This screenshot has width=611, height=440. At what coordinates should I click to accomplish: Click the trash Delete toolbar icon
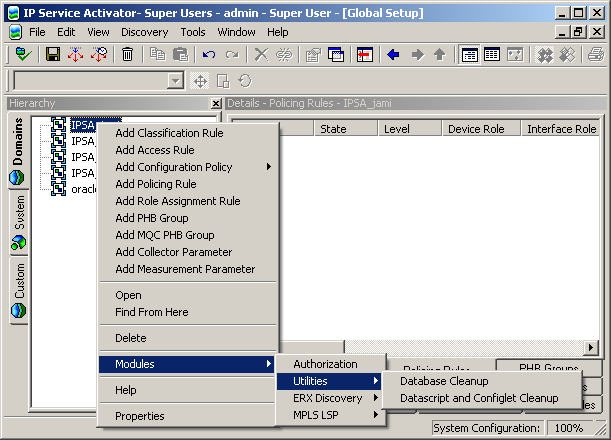tap(128, 54)
